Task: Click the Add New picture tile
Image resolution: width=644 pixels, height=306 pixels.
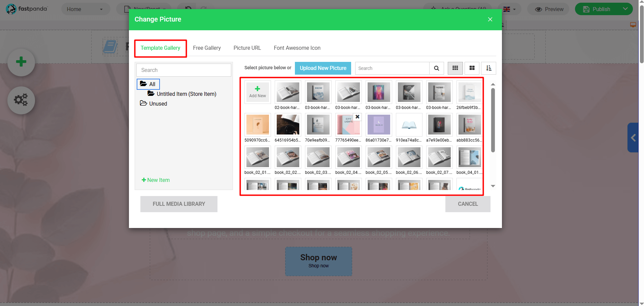Action: (257, 92)
